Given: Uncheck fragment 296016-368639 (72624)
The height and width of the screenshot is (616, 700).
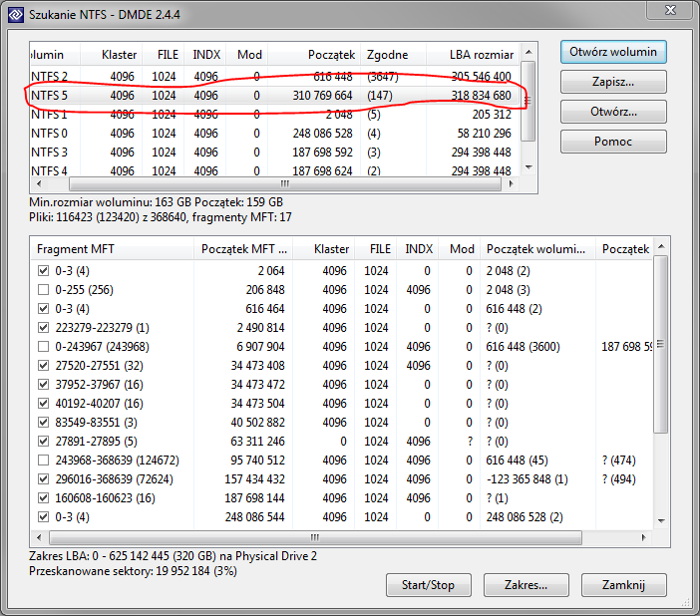Looking at the screenshot, I should 43,479.
